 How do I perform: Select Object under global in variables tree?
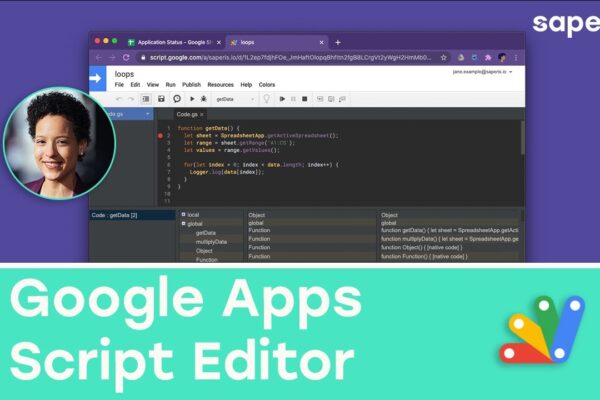(204, 251)
